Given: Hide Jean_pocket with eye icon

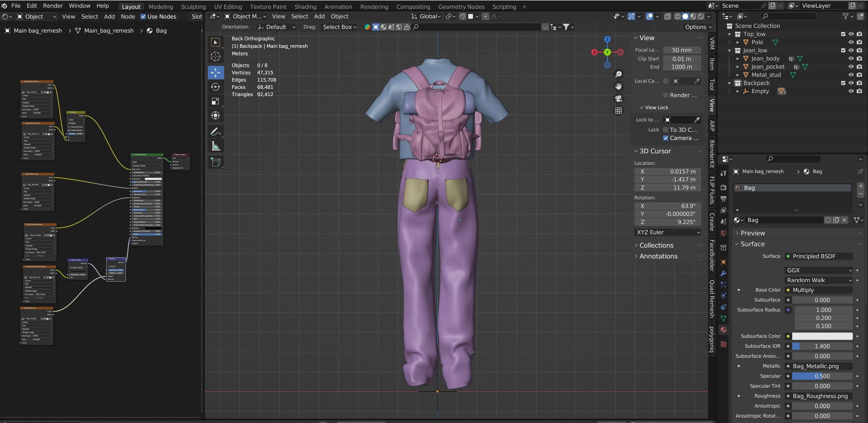Looking at the screenshot, I should 851,67.
